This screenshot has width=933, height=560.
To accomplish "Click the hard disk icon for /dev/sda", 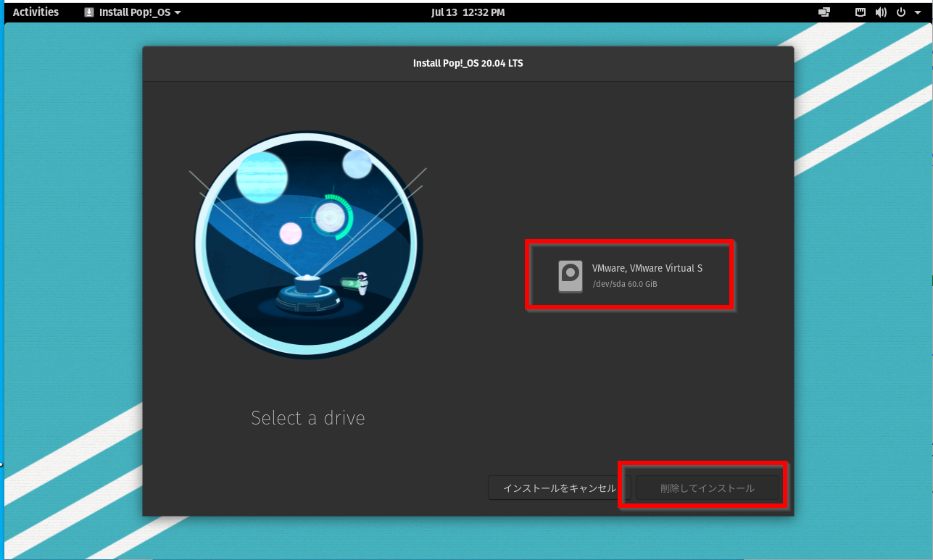I will pyautogui.click(x=571, y=276).
